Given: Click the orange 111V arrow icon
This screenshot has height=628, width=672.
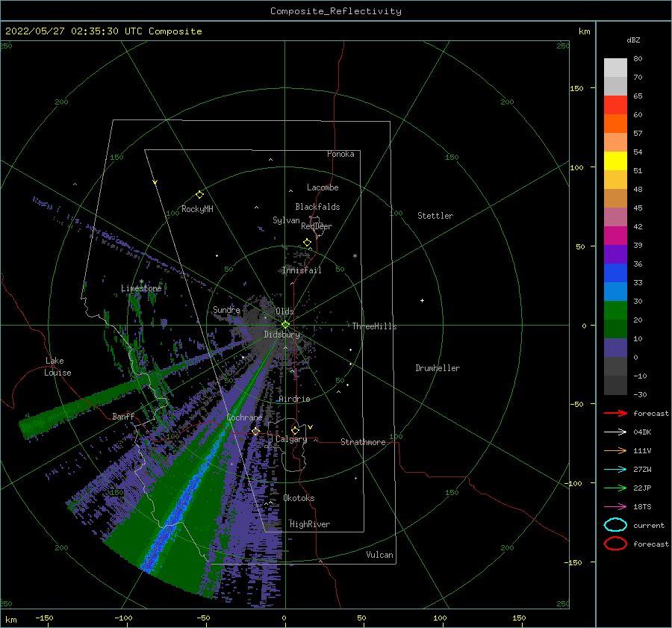Looking at the screenshot, I should click(615, 450).
